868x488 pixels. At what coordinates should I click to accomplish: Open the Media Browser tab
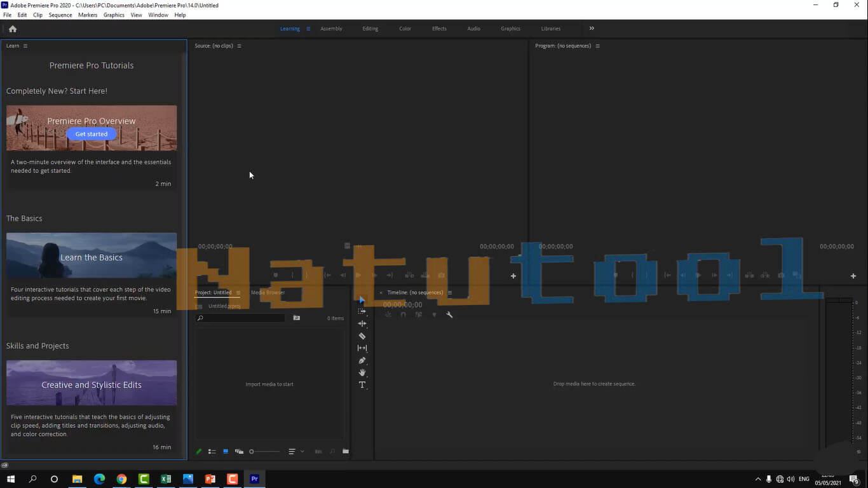[x=268, y=293]
